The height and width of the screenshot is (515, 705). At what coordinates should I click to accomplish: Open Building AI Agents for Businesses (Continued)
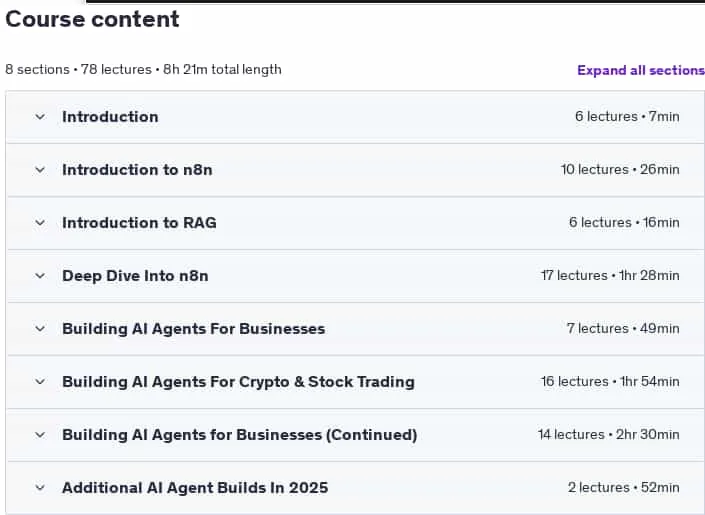[x=240, y=435]
